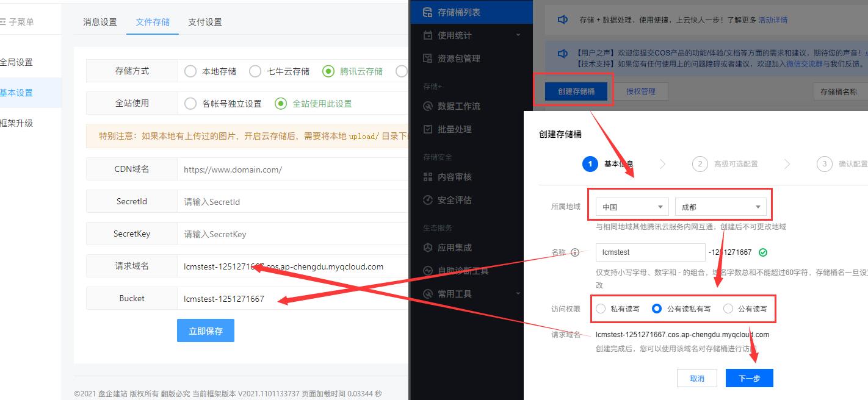Click the CDN域名 input field
The width and height of the screenshot is (868, 400).
pyautogui.click(x=292, y=170)
